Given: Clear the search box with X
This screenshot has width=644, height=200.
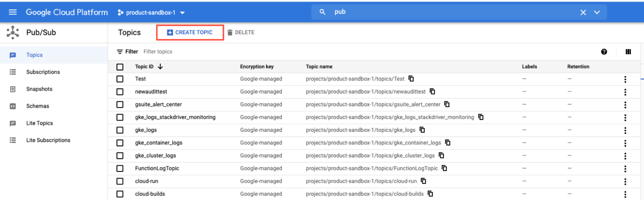Looking at the screenshot, I should click(x=583, y=12).
